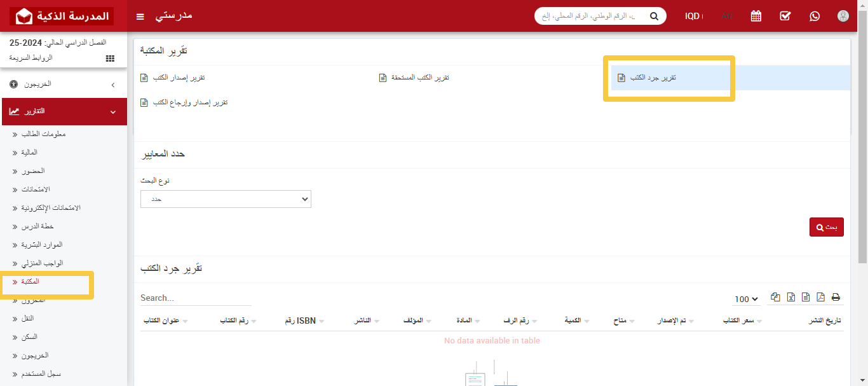Open the quick links grid icon
This screenshot has height=386, width=868.
(109, 57)
